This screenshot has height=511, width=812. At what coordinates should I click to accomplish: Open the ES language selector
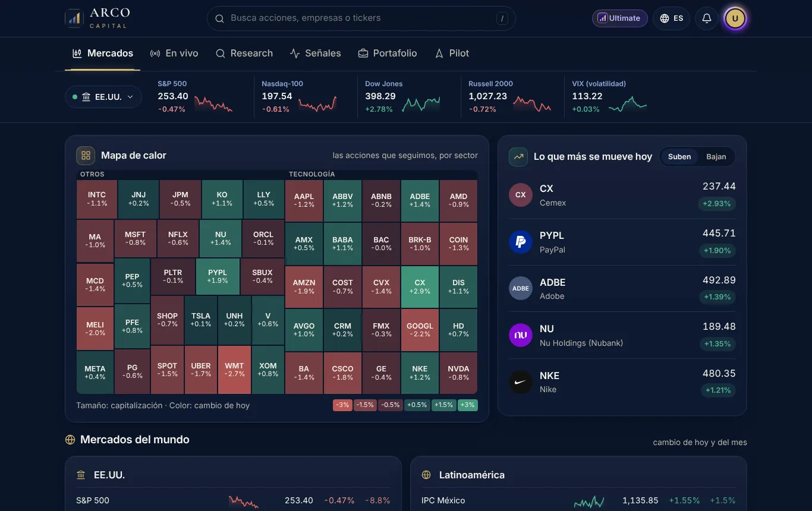pos(671,18)
